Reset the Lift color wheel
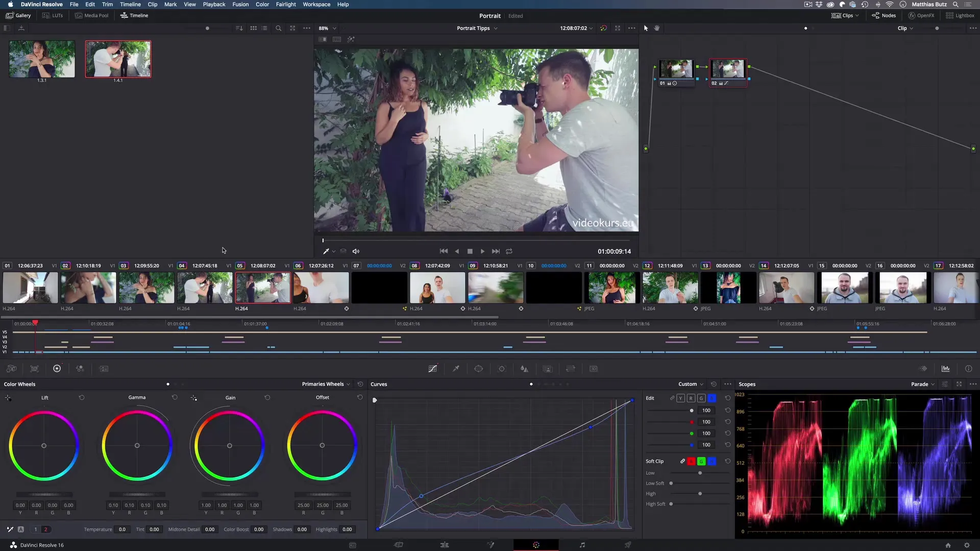 (82, 397)
